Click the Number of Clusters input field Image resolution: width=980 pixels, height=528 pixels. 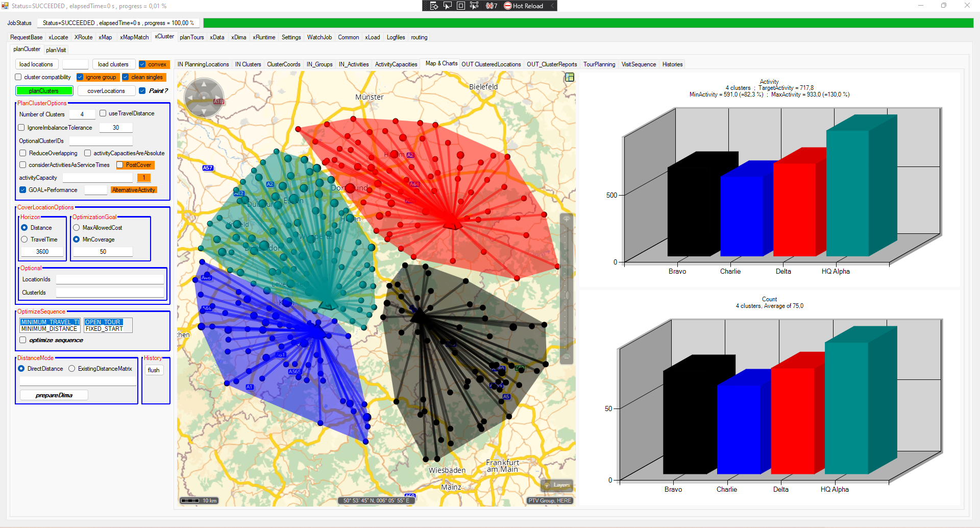pos(82,114)
